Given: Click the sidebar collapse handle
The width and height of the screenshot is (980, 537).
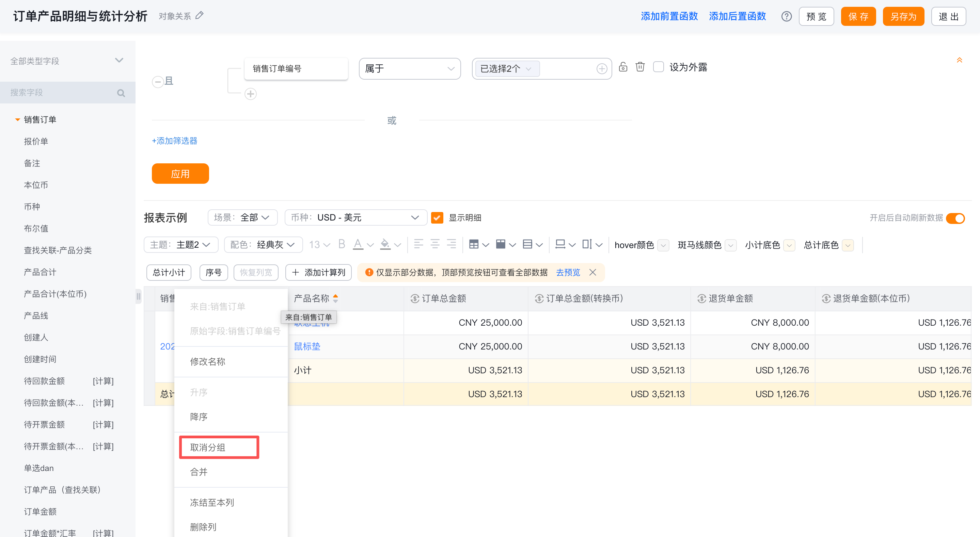Looking at the screenshot, I should [x=139, y=296].
